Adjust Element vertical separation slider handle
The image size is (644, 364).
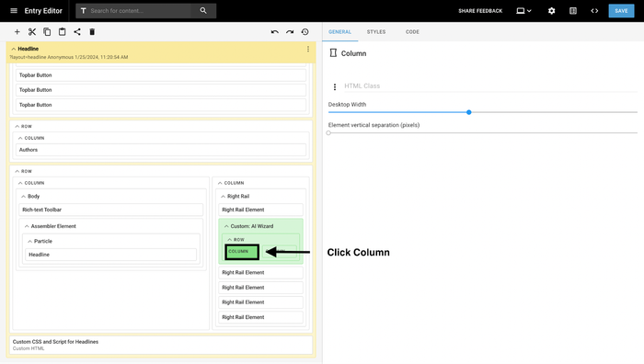point(328,132)
